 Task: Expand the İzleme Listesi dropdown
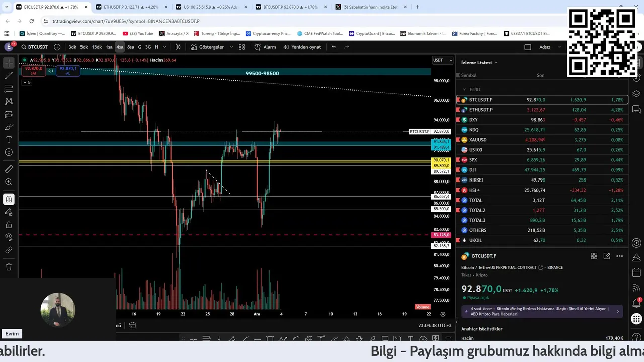(479, 62)
